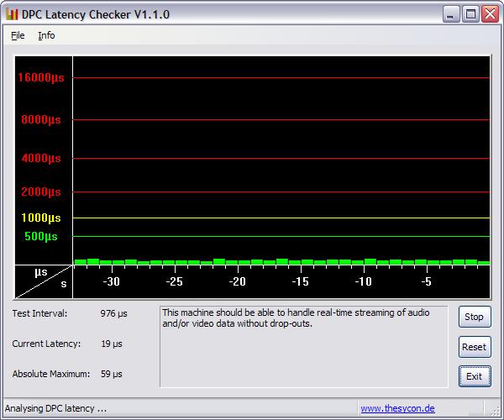This screenshot has height=420, width=504.
Task: Click the -20 time axis label
Action: tap(237, 282)
